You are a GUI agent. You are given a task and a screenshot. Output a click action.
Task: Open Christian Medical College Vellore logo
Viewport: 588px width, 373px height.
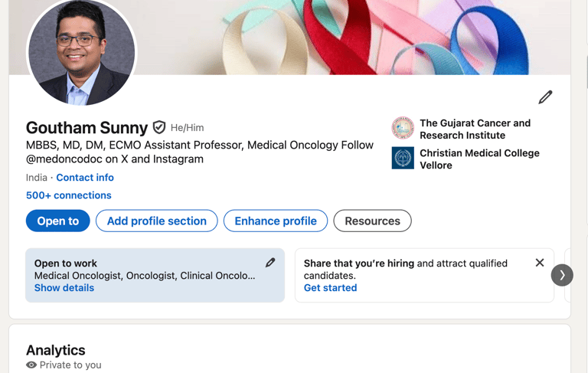coord(403,158)
